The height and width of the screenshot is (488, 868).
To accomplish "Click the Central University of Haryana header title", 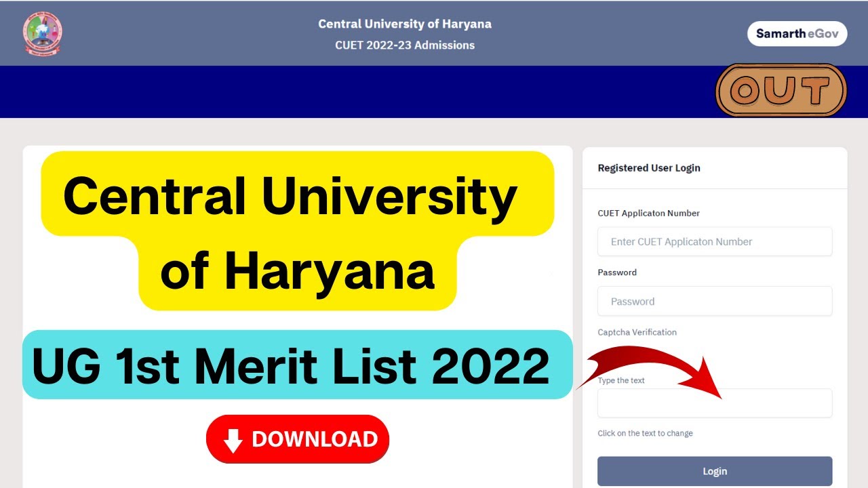I will coord(405,24).
